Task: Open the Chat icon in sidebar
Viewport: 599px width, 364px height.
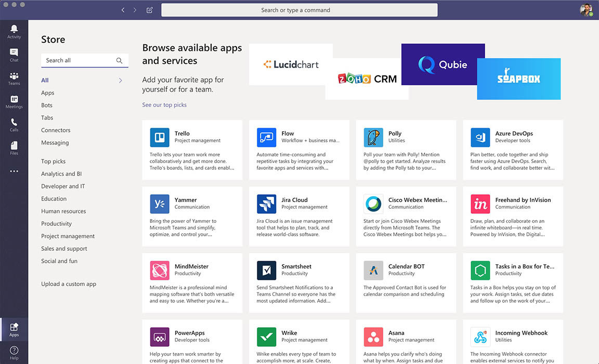Action: pyautogui.click(x=14, y=52)
